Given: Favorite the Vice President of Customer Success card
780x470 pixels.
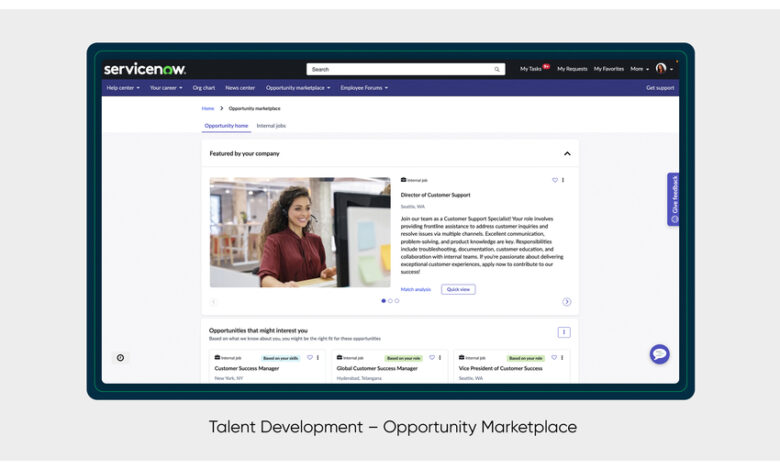Looking at the screenshot, I should 554,358.
